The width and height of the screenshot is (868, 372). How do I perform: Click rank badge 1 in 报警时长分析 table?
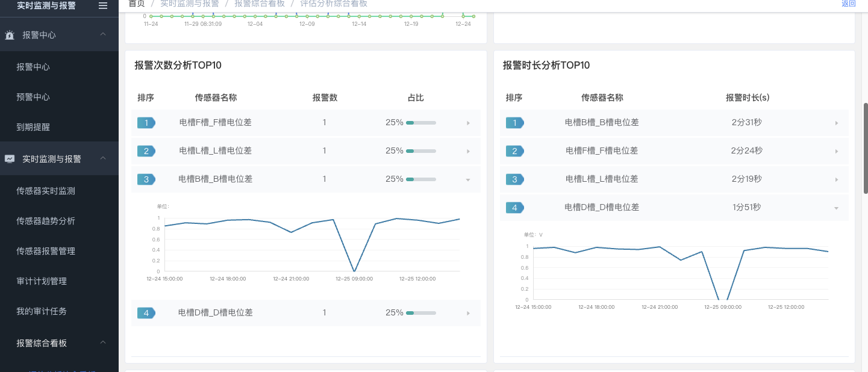coord(515,123)
